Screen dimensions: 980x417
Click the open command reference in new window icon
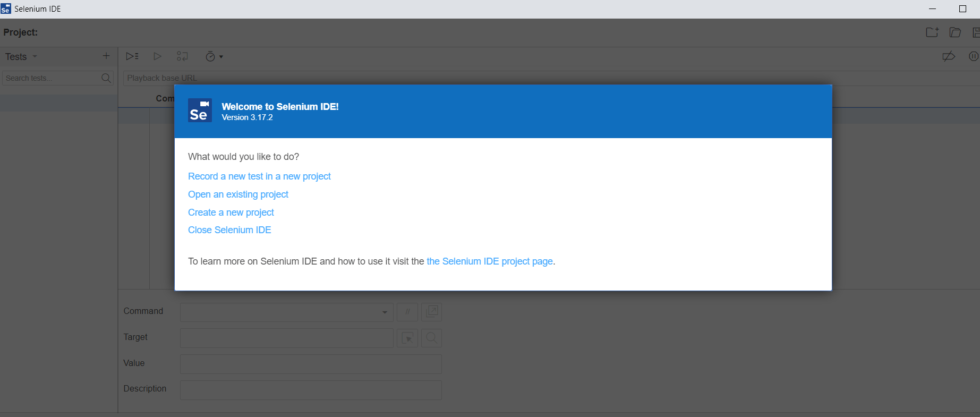pyautogui.click(x=432, y=312)
